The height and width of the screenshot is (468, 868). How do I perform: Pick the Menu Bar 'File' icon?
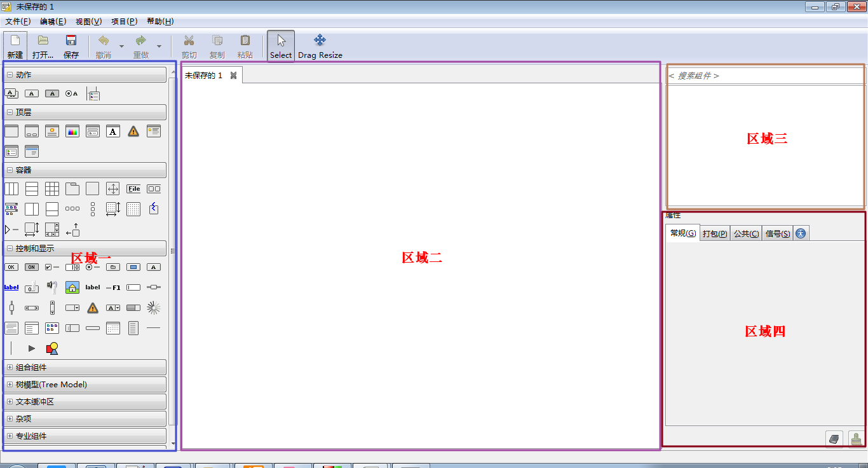pos(133,189)
